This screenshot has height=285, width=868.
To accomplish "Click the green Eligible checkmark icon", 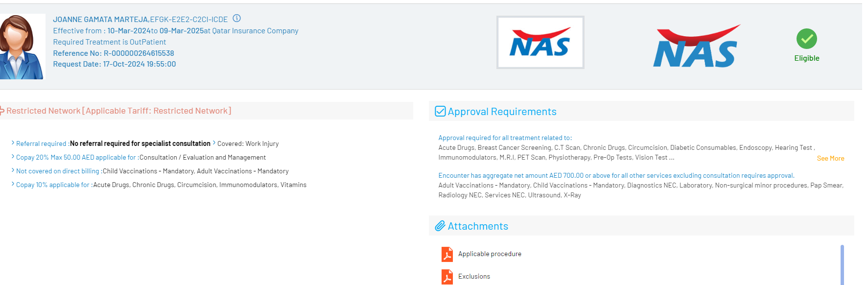I will (806, 39).
